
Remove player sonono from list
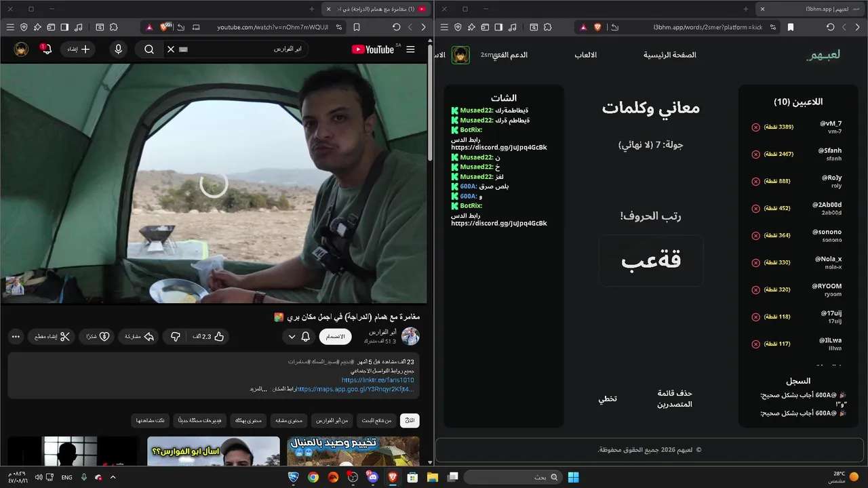755,235
